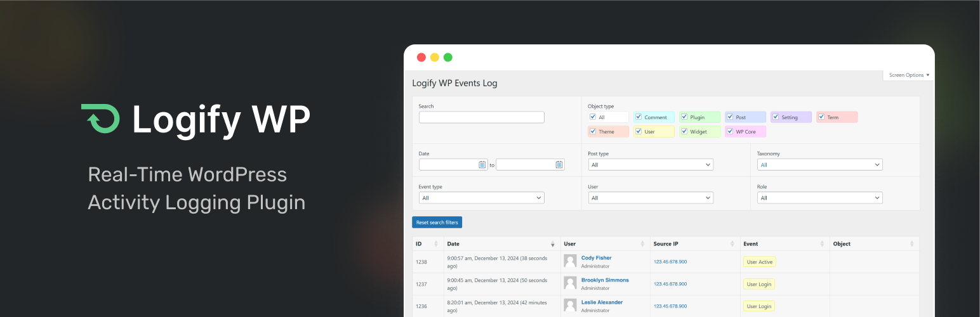Image resolution: width=980 pixels, height=317 pixels.
Task: Open Cody Fisher user link
Action: click(x=597, y=258)
